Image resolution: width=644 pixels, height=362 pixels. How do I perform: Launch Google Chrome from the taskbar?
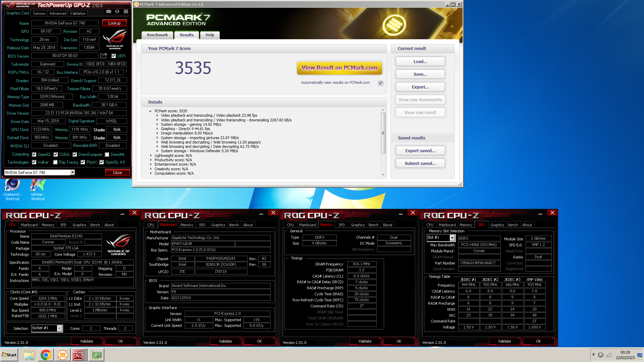pyautogui.click(x=46, y=355)
